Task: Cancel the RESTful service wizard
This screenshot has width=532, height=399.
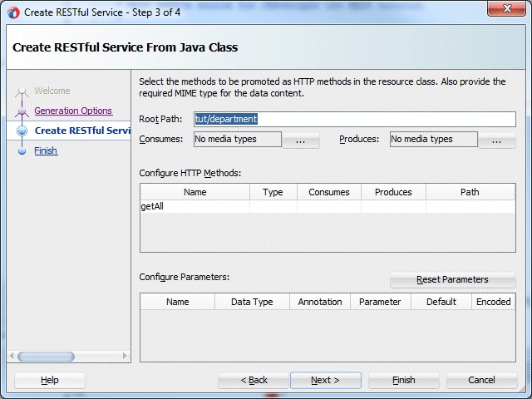Action: point(482,380)
